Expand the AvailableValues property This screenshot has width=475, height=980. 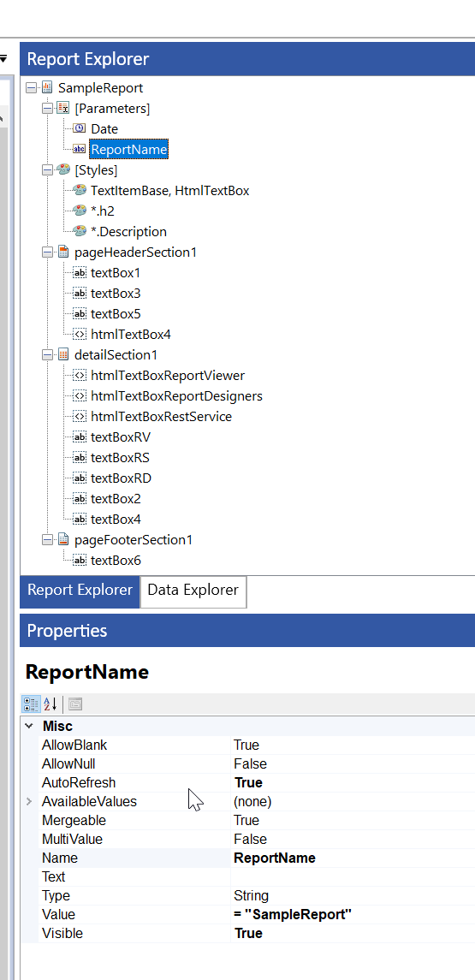click(29, 801)
